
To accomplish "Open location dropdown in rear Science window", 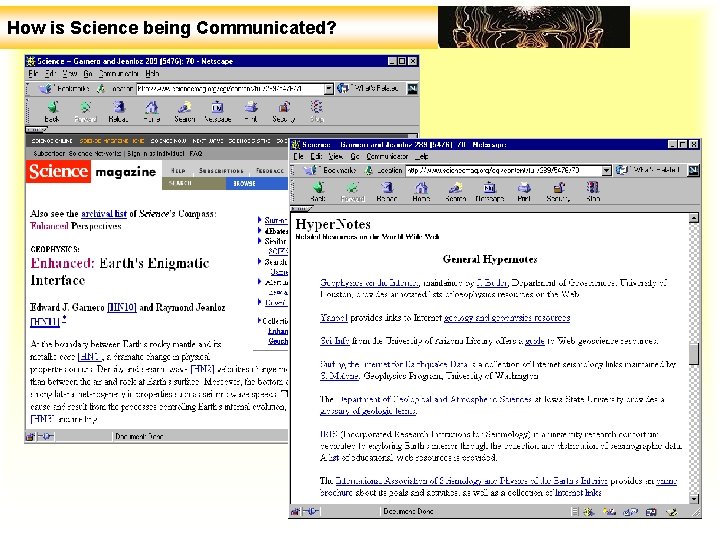I will [x=328, y=89].
